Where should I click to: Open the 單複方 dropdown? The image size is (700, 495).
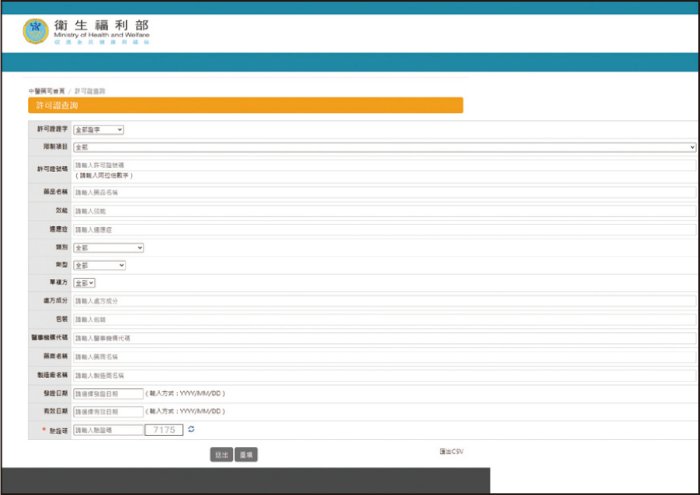click(x=84, y=283)
